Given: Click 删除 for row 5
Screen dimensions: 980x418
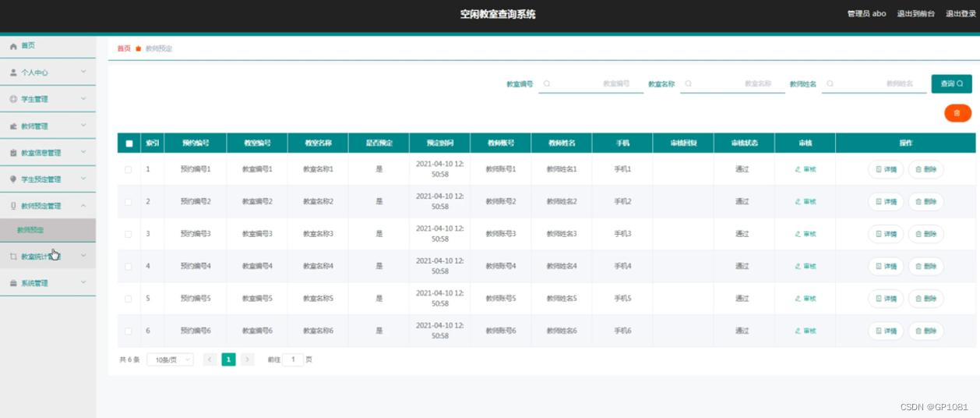Looking at the screenshot, I should tap(925, 299).
